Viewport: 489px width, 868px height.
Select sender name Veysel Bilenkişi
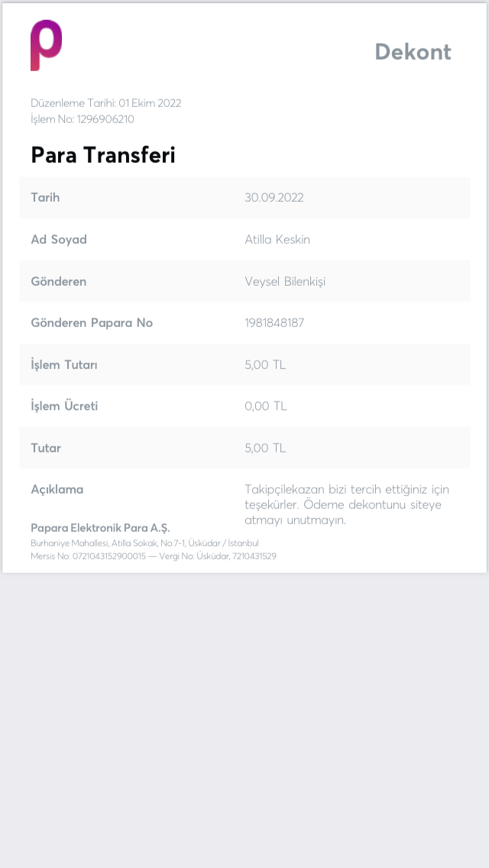[285, 281]
